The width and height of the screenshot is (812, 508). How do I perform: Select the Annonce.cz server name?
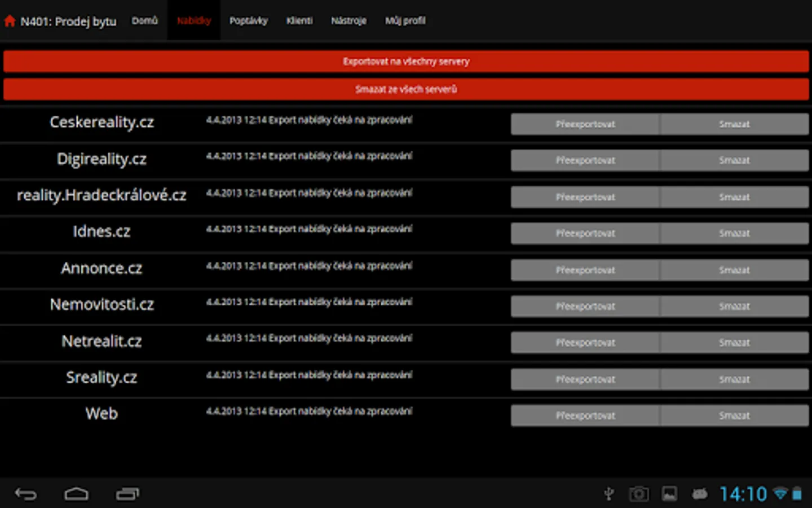101,268
